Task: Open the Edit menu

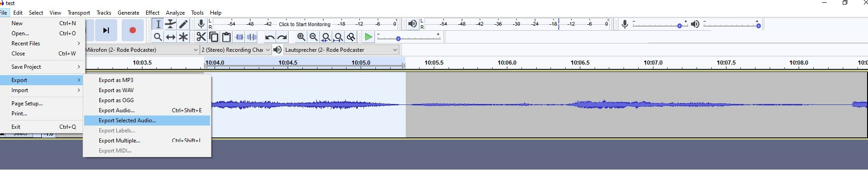Action: click(x=18, y=13)
